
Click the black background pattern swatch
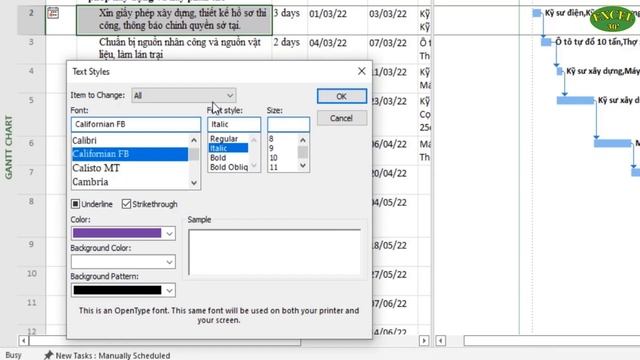[x=117, y=290]
